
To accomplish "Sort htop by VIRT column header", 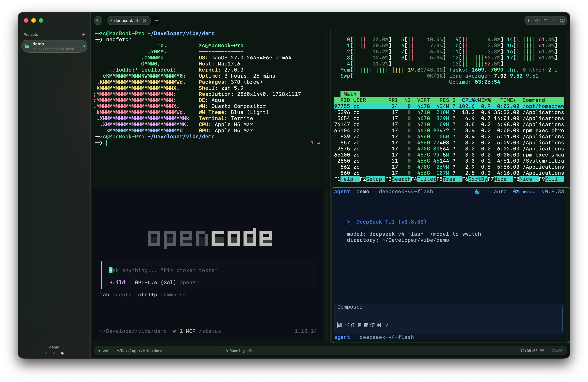I will [423, 100].
